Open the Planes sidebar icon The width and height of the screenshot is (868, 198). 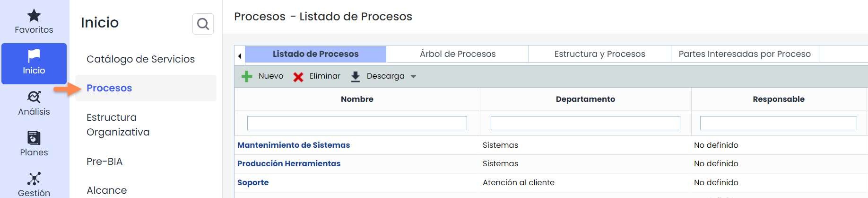(x=34, y=138)
